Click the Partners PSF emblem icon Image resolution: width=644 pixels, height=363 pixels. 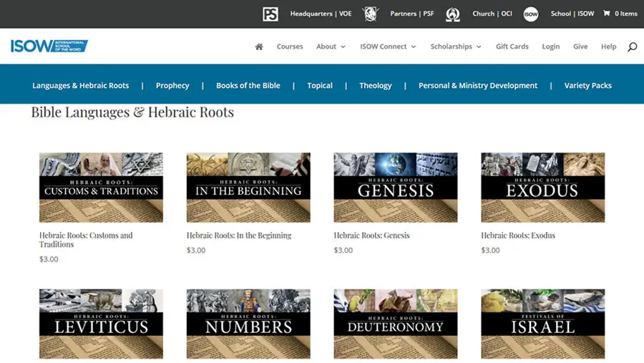point(370,14)
